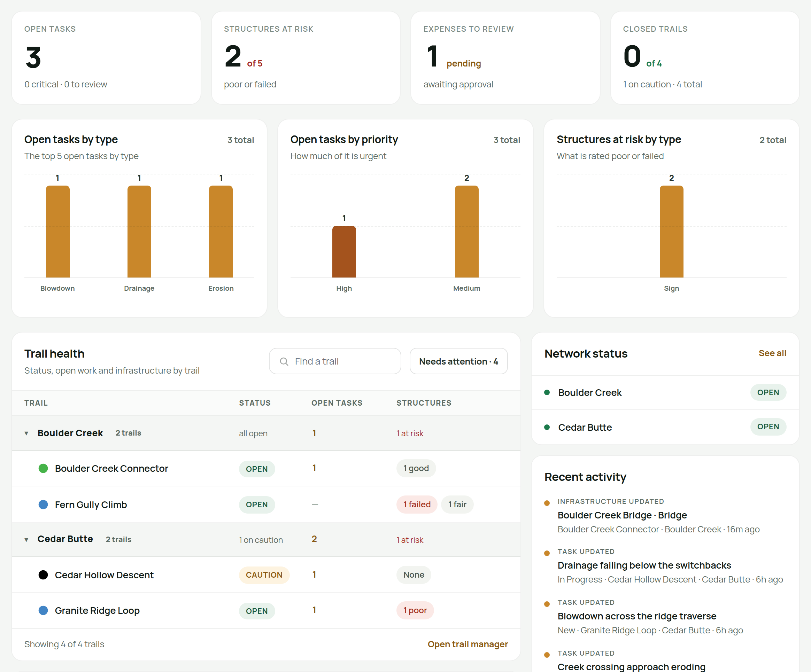This screenshot has height=672, width=811.
Task: Click the 1 good structures pill
Action: pos(416,468)
